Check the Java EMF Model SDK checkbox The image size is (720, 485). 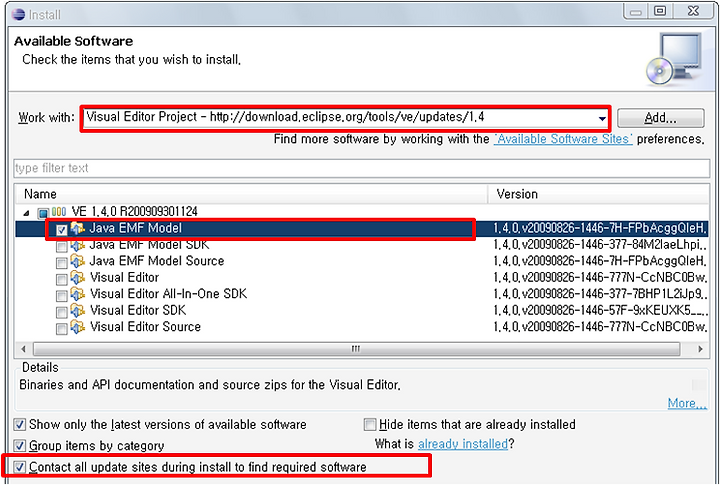click(x=62, y=247)
